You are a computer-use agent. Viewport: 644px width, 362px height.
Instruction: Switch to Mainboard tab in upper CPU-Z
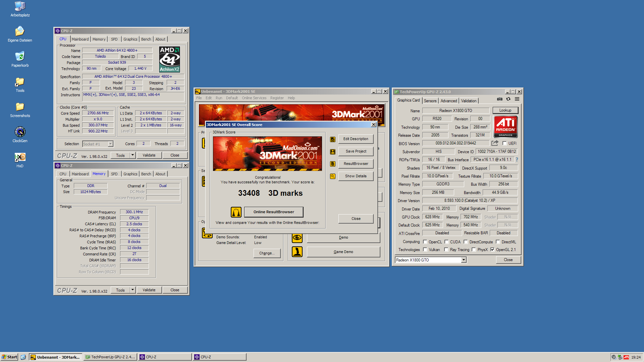80,39
